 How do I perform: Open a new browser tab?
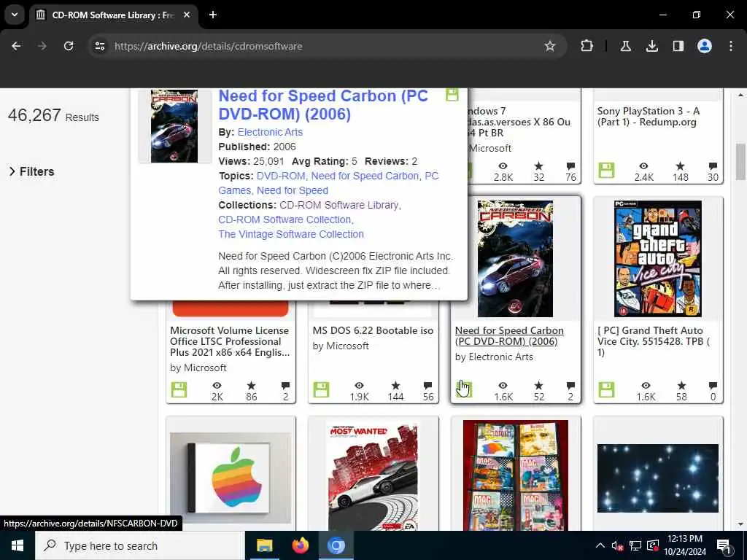click(x=213, y=15)
